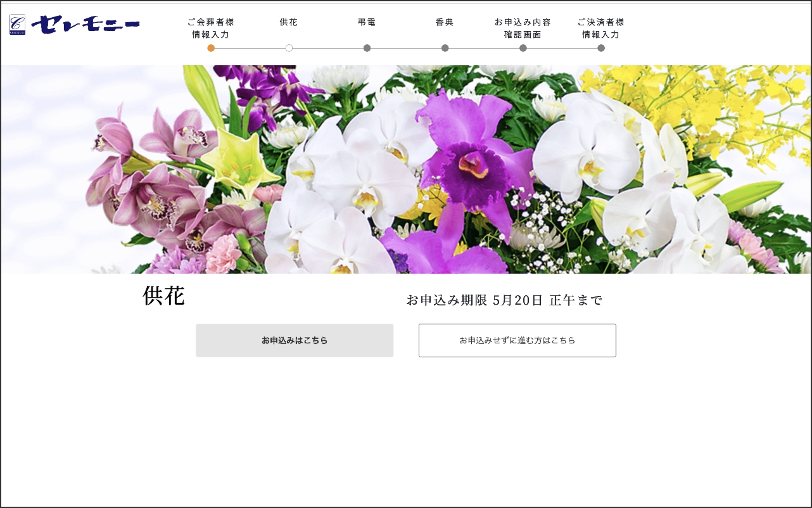
Task: Open the 香典 step label
Action: pos(445,22)
